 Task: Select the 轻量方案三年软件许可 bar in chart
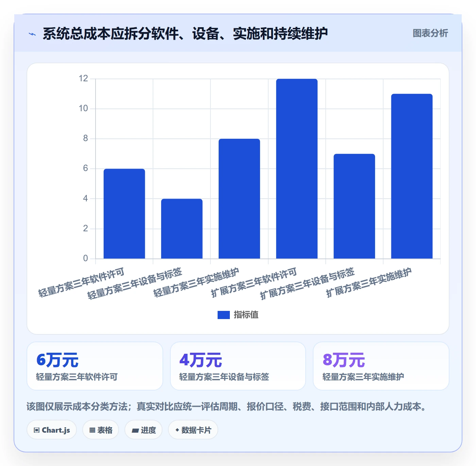[124, 214]
